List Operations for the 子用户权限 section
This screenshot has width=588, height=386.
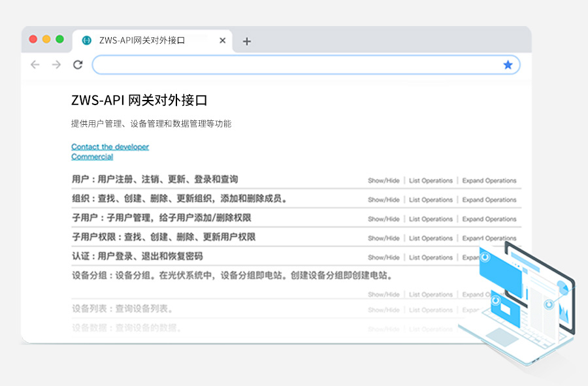pyautogui.click(x=431, y=238)
